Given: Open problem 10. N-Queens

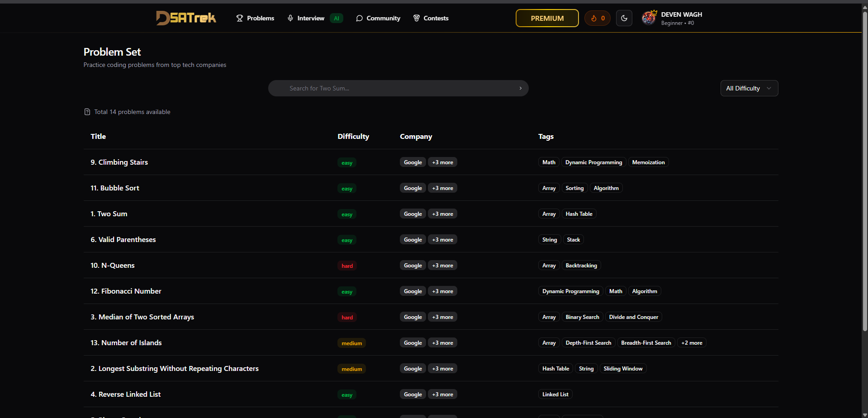Looking at the screenshot, I should tap(113, 265).
